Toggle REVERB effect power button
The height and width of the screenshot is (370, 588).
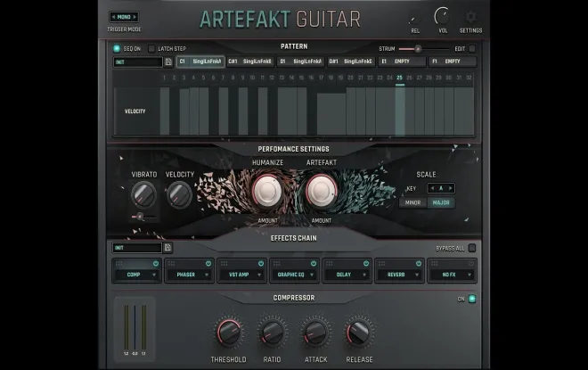[419, 264]
